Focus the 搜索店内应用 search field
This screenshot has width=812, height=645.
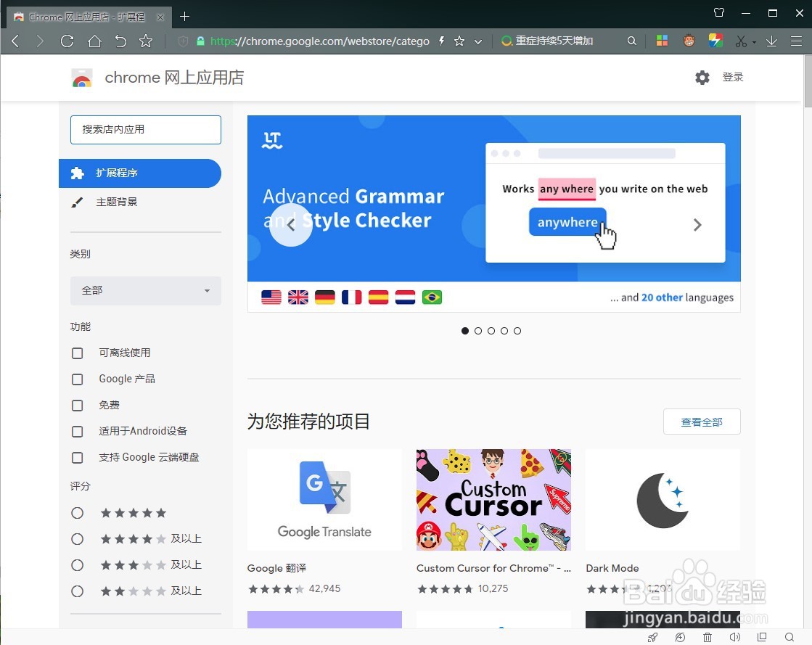146,129
